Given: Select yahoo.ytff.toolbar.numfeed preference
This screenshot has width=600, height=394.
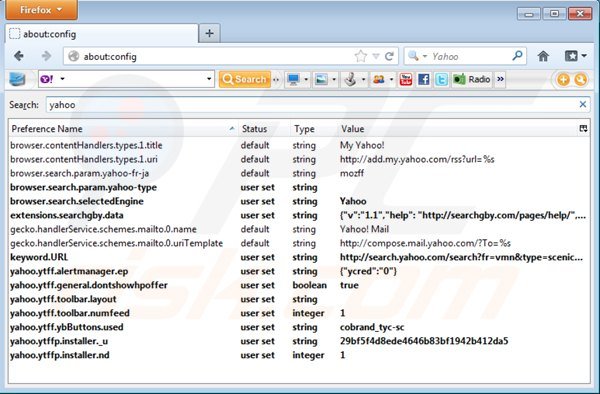Looking at the screenshot, I should tap(299, 313).
